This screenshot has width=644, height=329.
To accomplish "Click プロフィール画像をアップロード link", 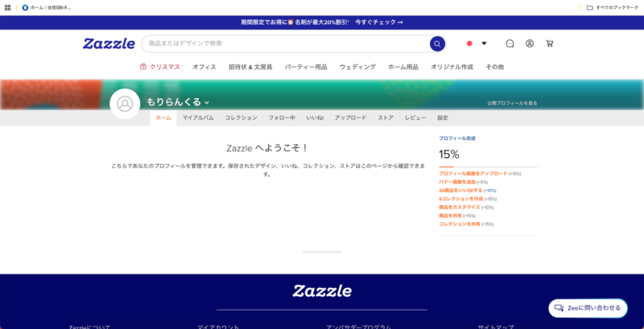I will pos(473,174).
